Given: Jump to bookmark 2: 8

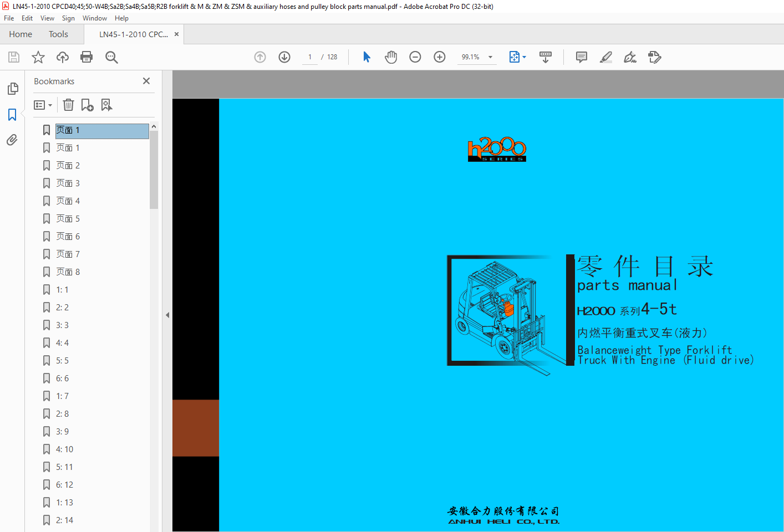Looking at the screenshot, I should pos(62,414).
